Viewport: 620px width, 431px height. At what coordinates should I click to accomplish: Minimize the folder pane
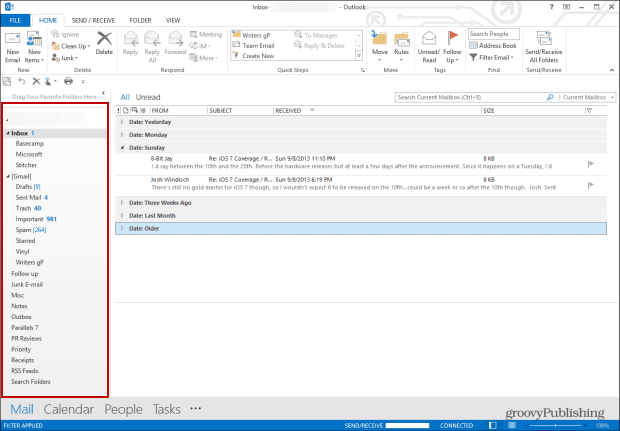[x=104, y=93]
